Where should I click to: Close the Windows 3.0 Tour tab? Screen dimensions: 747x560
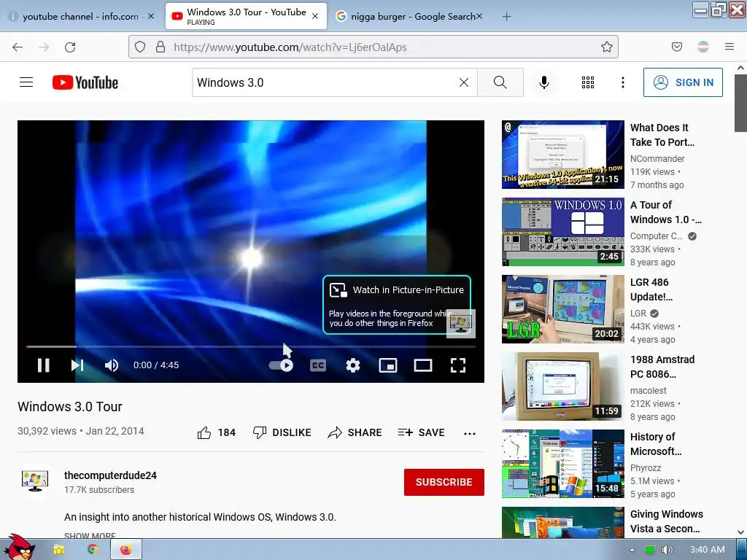(315, 16)
